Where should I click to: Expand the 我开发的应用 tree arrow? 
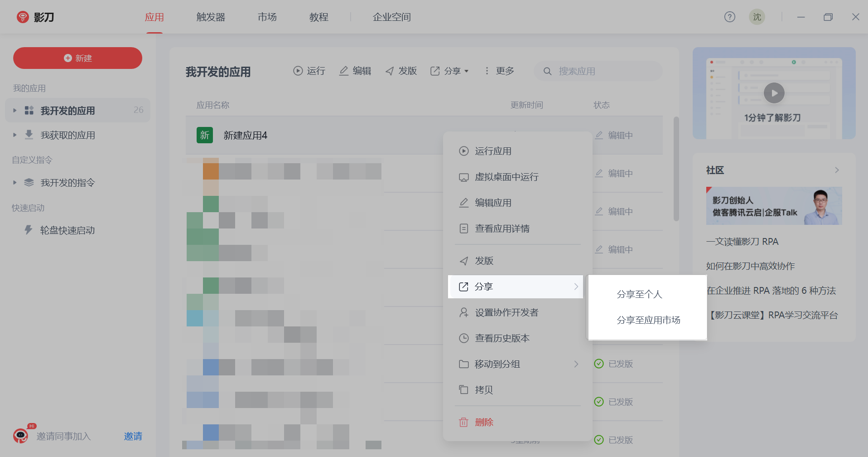tap(14, 110)
